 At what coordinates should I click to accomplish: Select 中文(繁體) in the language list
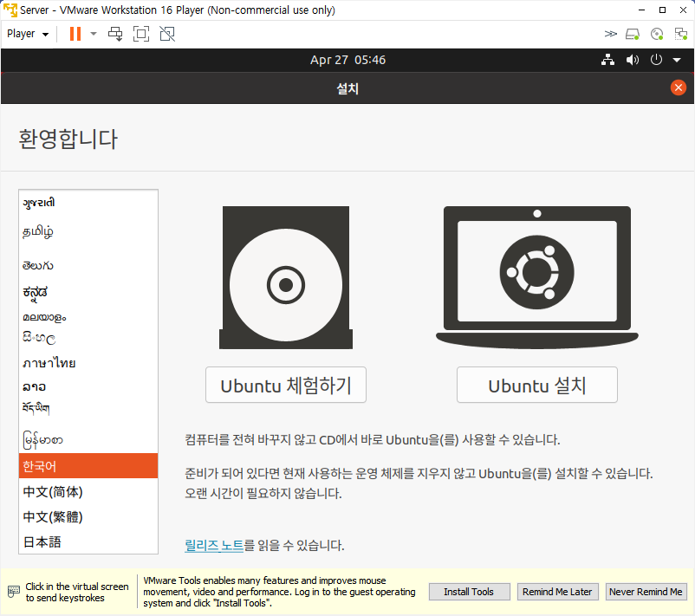[x=88, y=516]
